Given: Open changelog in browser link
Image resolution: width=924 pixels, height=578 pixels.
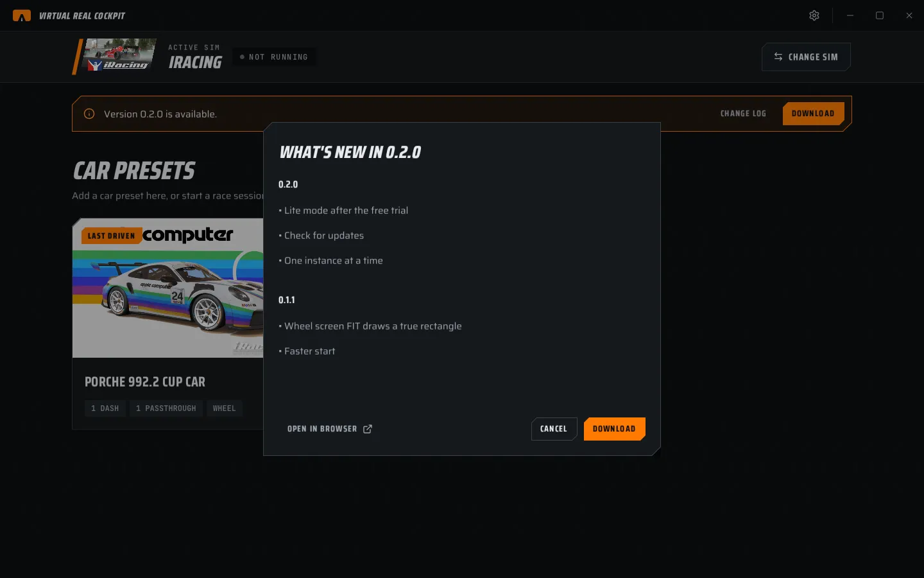Looking at the screenshot, I should tap(329, 429).
